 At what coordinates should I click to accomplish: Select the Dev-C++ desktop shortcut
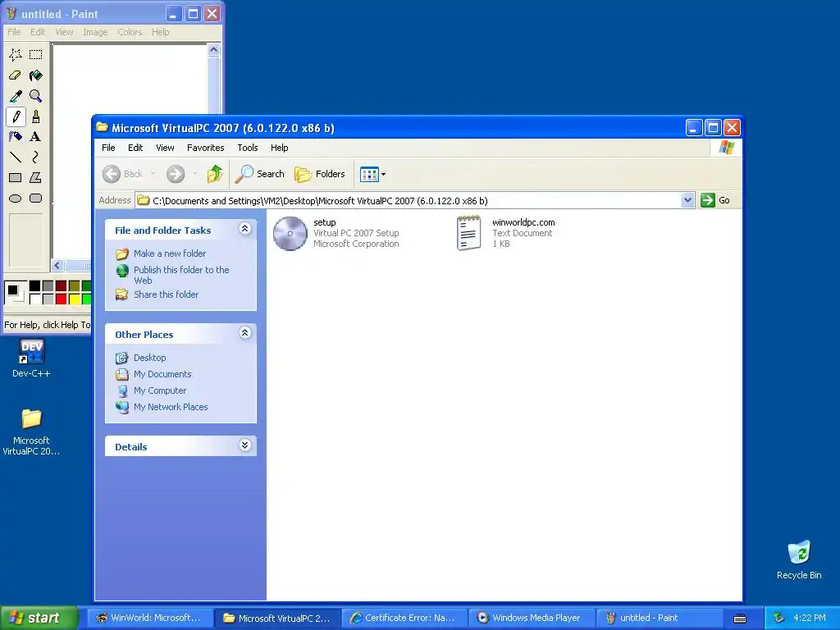[x=31, y=358]
